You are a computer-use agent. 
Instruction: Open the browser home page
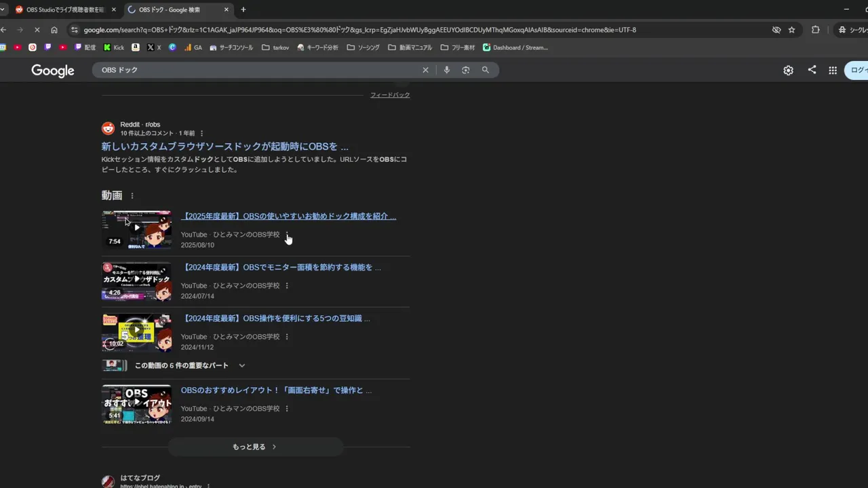point(54,30)
